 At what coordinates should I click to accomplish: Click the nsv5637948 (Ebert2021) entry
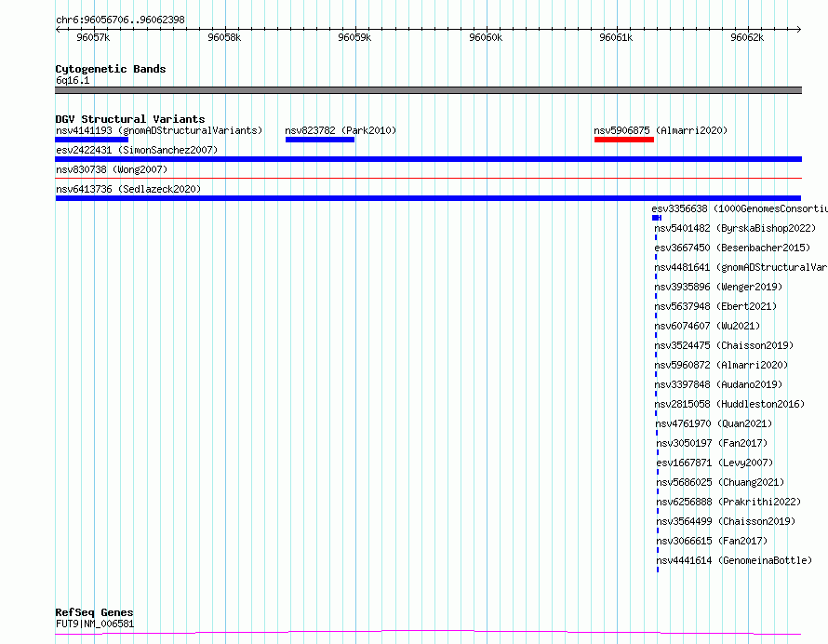click(715, 306)
